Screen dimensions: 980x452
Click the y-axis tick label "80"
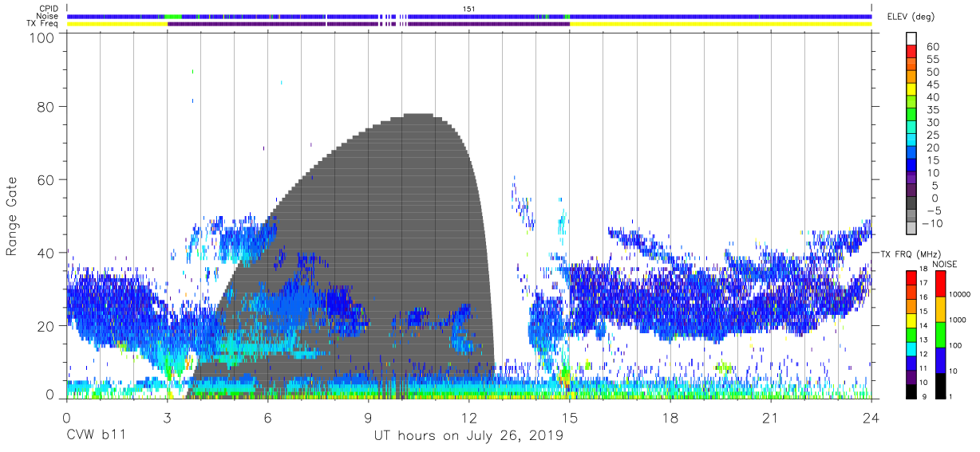[x=45, y=107]
